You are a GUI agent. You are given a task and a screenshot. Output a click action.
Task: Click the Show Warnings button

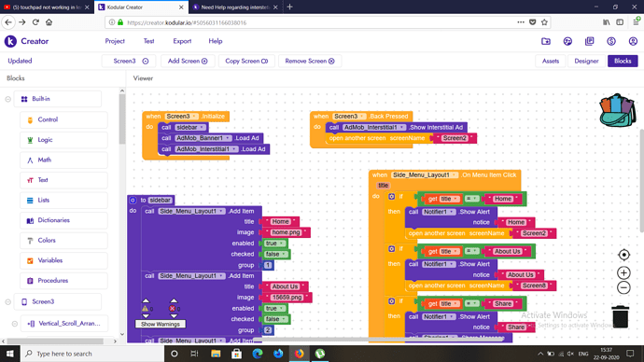click(161, 325)
